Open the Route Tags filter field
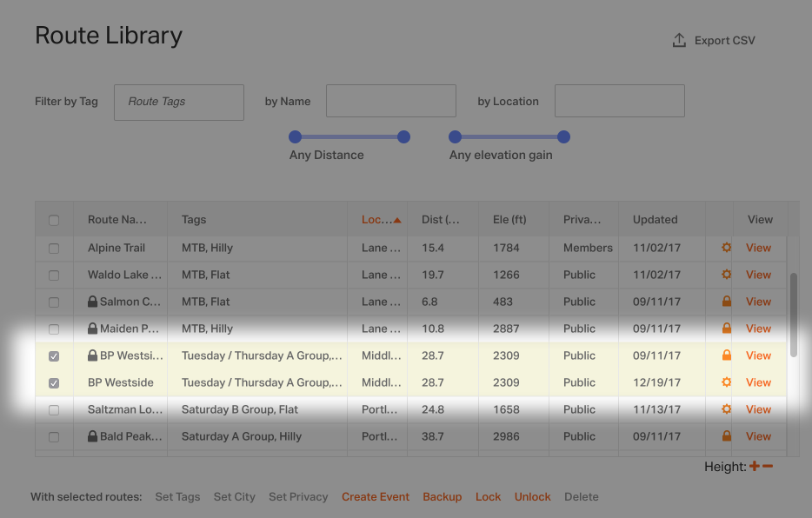 179,102
